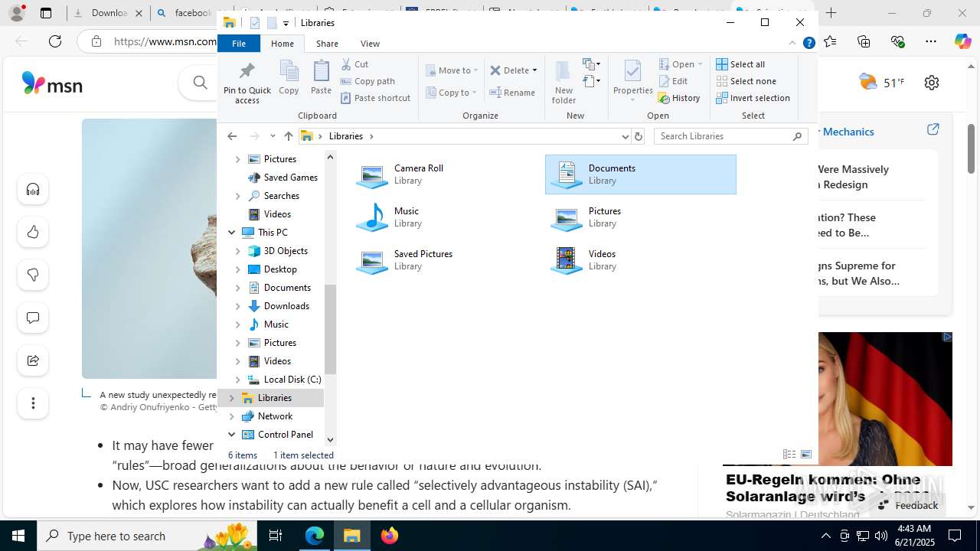The image size is (980, 551).
Task: Open Windows Start menu
Action: tap(18, 536)
